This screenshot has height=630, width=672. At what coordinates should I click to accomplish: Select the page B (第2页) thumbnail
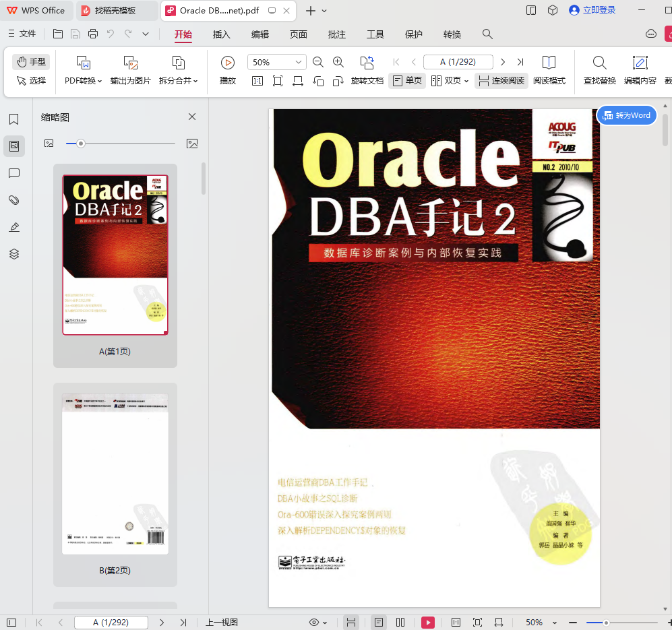(x=115, y=474)
